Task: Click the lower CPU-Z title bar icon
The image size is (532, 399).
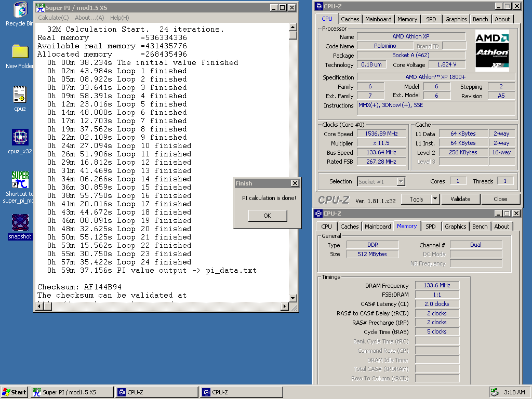Action: tap(318, 214)
